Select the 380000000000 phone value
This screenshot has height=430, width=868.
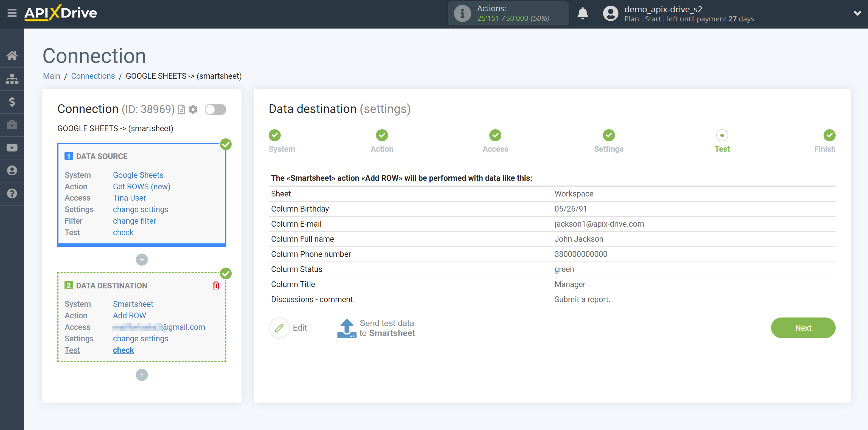581,254
